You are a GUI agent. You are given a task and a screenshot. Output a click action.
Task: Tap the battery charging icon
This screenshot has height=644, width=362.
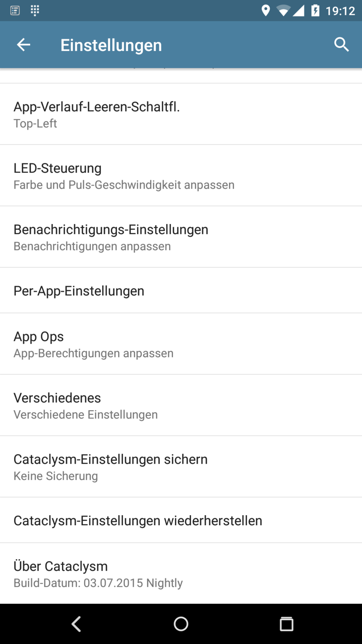315,10
